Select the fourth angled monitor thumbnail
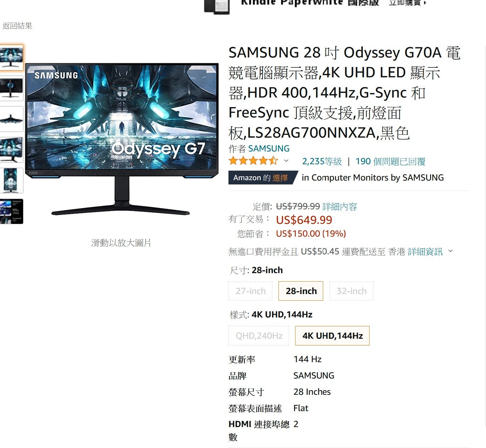The width and height of the screenshot is (486, 448). (x=11, y=150)
